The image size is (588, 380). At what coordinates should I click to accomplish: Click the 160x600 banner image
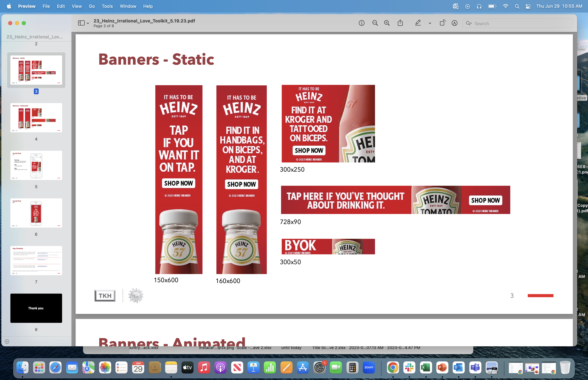point(241,180)
